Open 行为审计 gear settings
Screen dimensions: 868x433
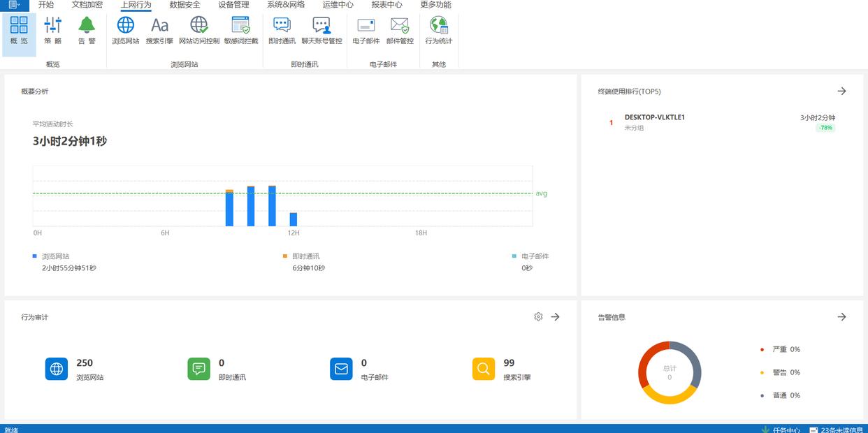538,317
